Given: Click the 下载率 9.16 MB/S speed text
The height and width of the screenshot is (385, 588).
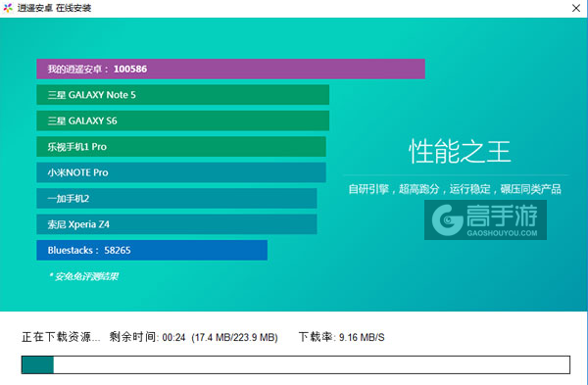Looking at the screenshot, I should [x=342, y=337].
